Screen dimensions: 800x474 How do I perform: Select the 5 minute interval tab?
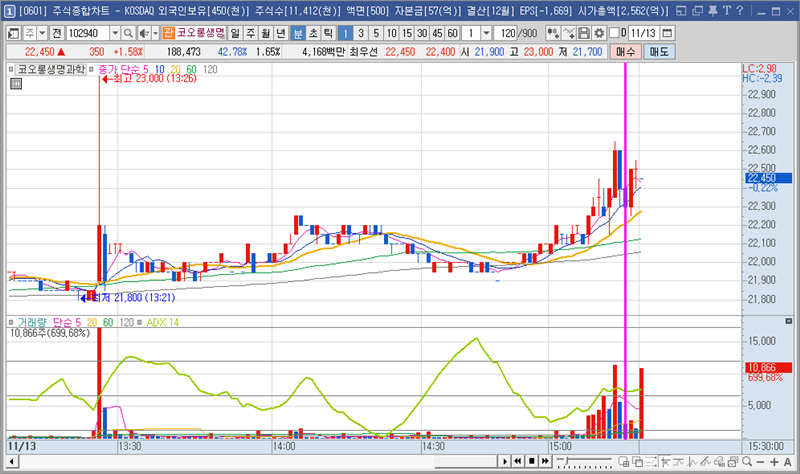click(375, 33)
